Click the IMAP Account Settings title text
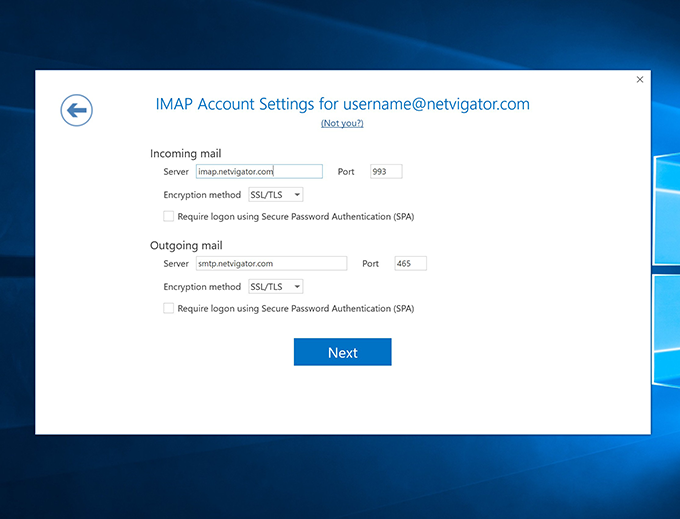680x519 pixels. click(x=343, y=104)
